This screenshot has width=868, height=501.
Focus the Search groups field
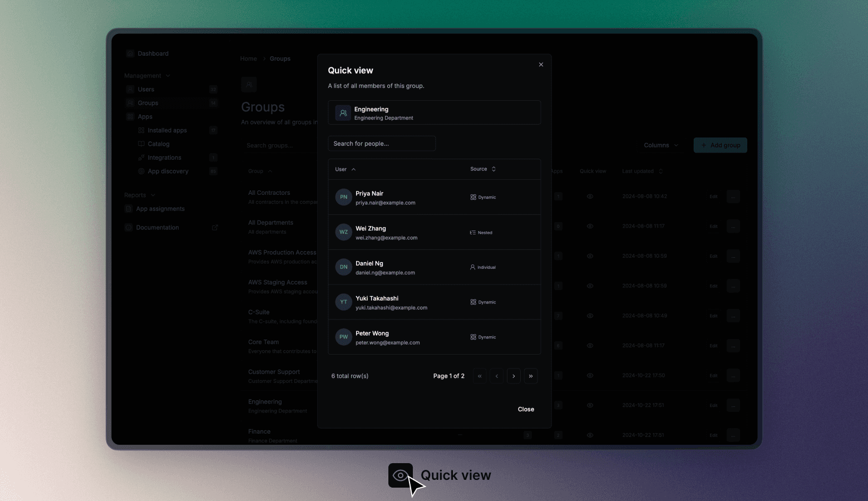(280, 145)
